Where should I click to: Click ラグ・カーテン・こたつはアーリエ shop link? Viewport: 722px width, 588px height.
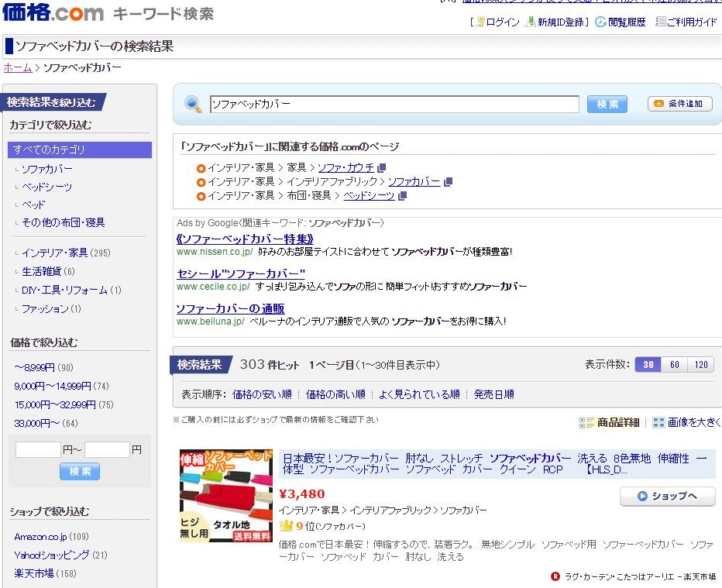pyautogui.click(x=640, y=576)
